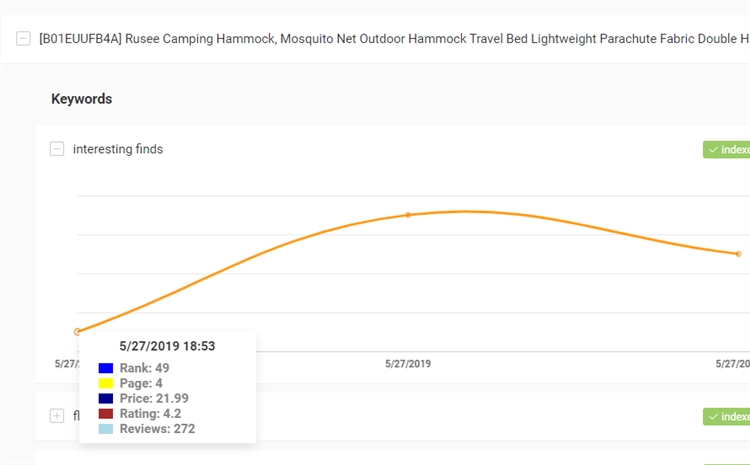Click the indexed badge on the lower keyword row
This screenshot has width=750, height=465.
point(727,416)
